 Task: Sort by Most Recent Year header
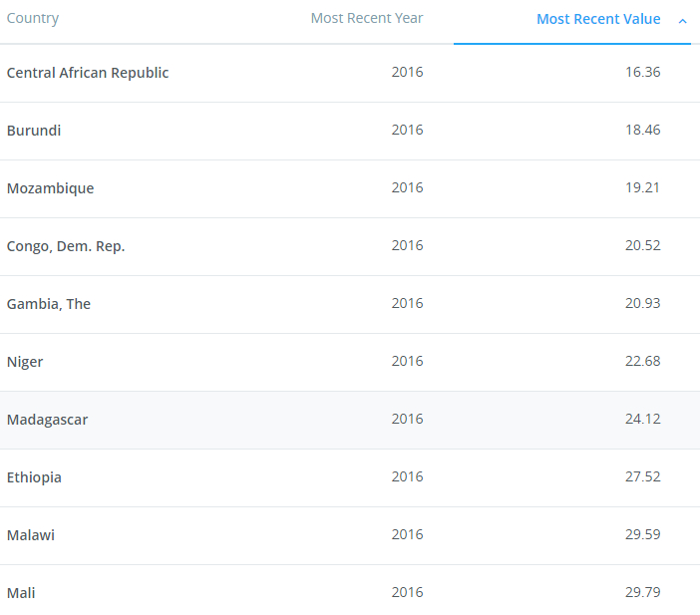(x=366, y=19)
